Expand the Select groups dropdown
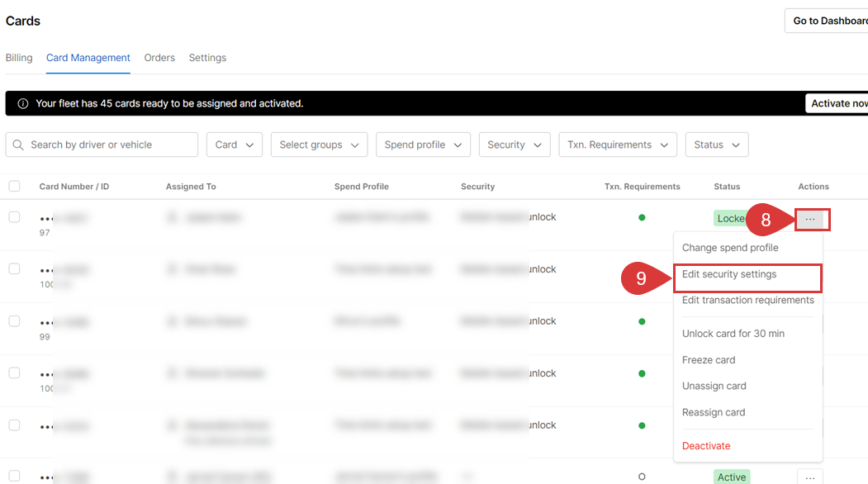The image size is (868, 484). 319,145
